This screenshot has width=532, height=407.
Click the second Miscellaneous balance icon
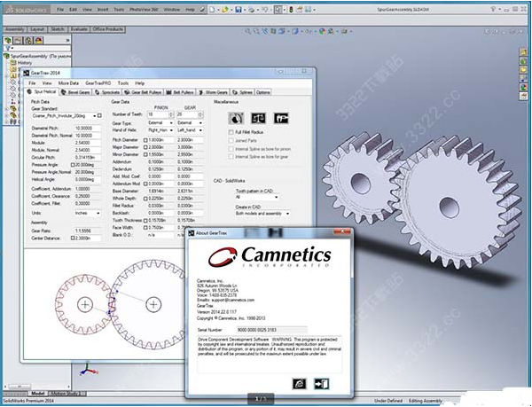[x=258, y=118]
